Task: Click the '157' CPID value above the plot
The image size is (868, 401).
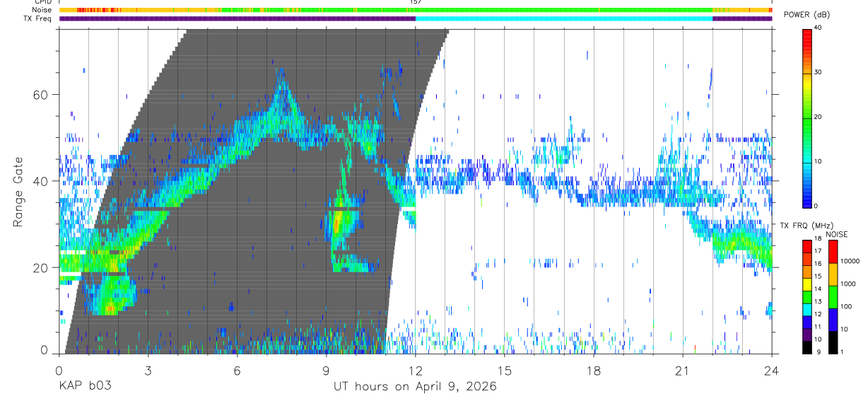Action: (x=416, y=2)
